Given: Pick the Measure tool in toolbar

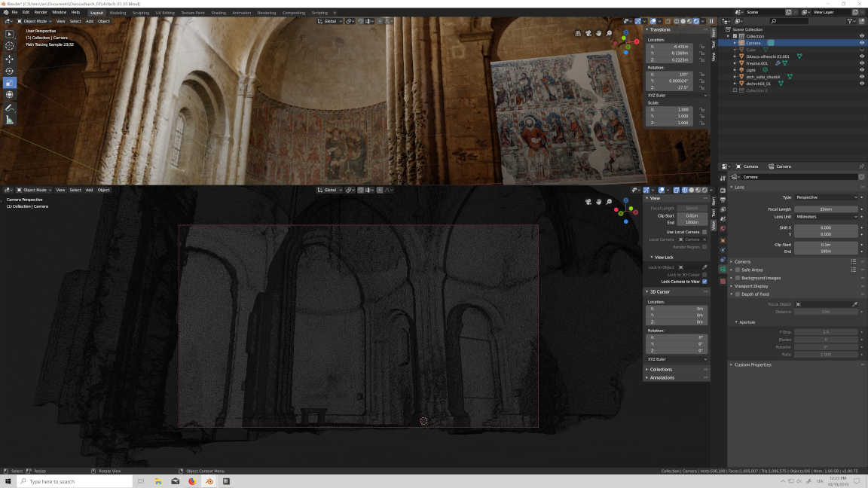Looking at the screenshot, I should coord(10,120).
